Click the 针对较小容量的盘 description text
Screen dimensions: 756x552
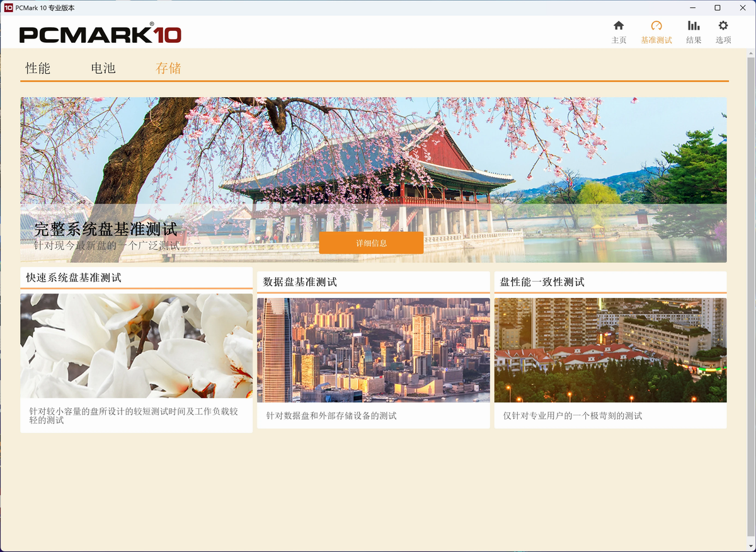(x=134, y=416)
